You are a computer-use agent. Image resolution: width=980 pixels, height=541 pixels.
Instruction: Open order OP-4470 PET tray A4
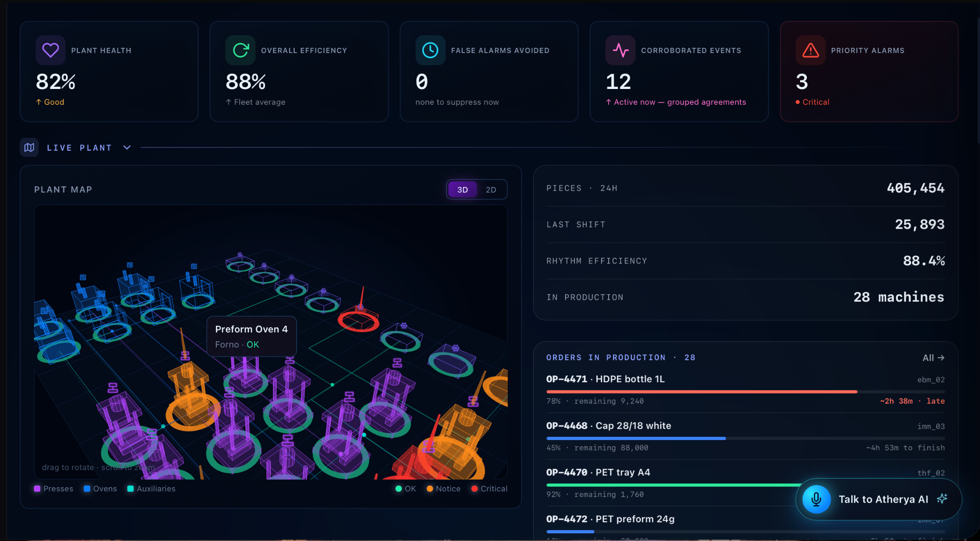746,483
